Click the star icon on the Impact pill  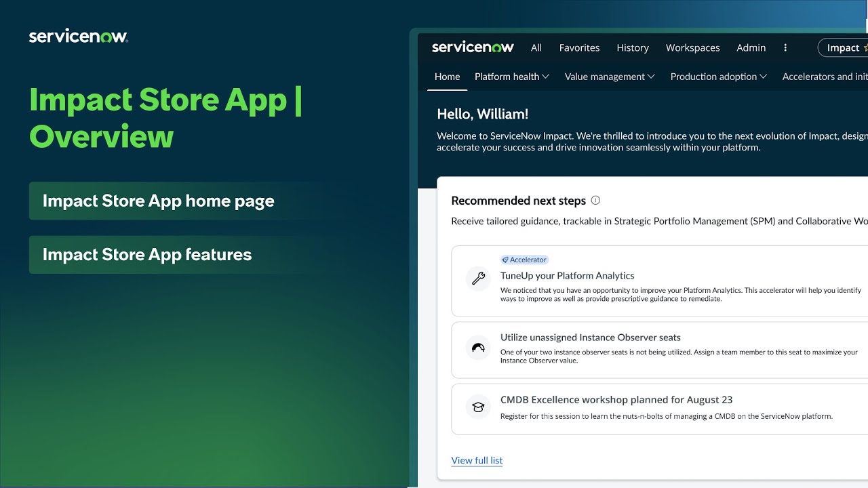click(x=865, y=47)
